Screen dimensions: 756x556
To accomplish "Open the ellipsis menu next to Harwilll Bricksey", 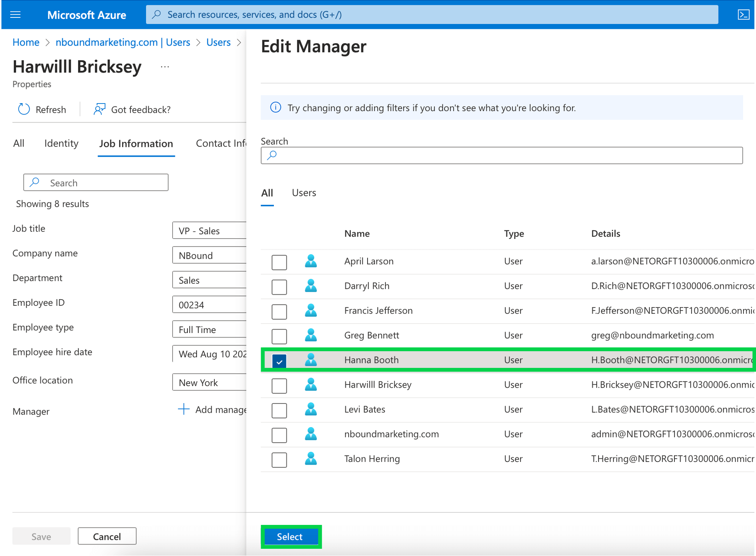I will pos(165,66).
